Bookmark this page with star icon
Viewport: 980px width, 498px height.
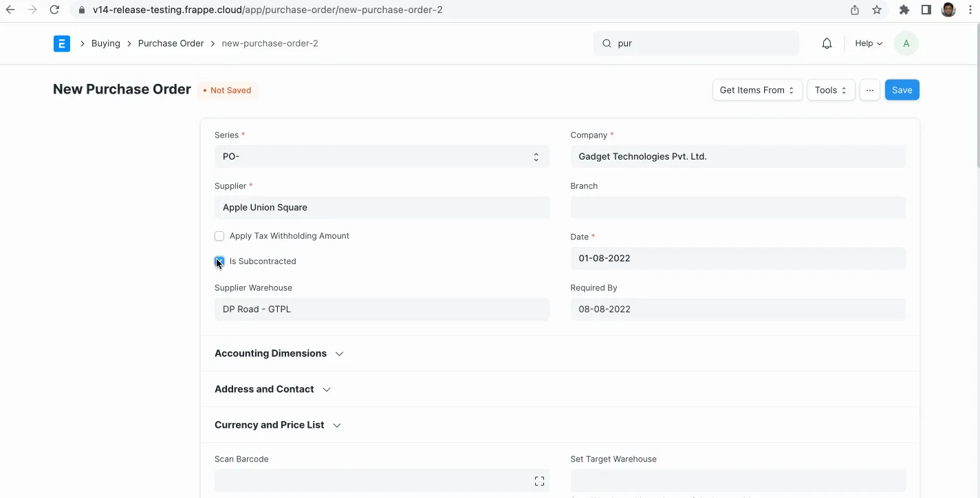pos(877,10)
